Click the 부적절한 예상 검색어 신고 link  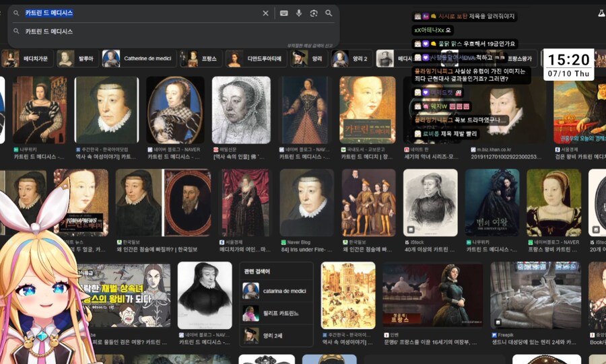tap(310, 45)
